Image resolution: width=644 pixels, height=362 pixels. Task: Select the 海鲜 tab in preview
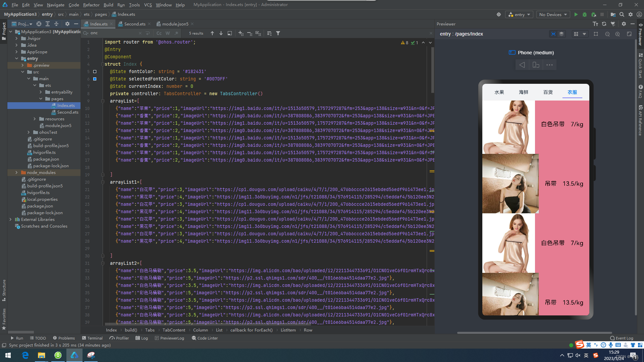[523, 92]
